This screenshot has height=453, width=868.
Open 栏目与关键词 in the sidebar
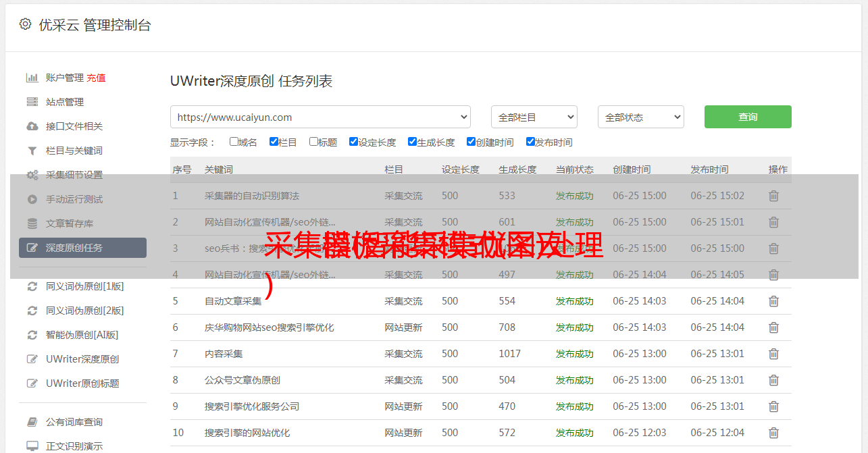(74, 151)
